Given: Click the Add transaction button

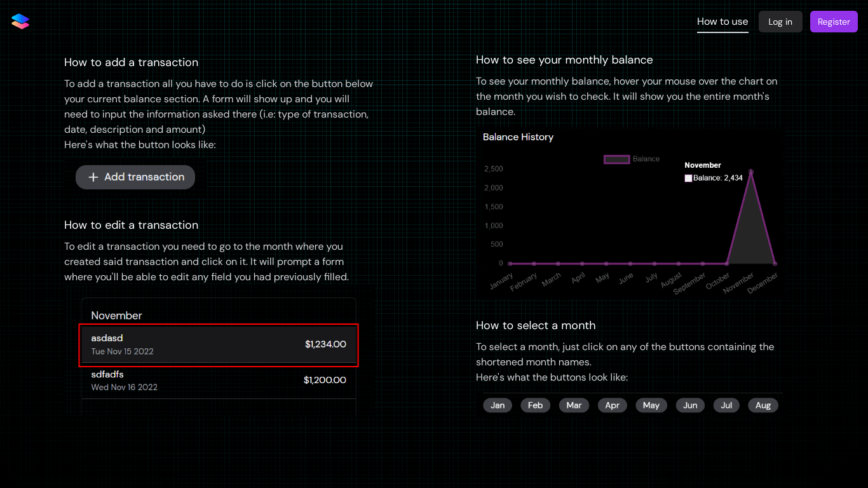Looking at the screenshot, I should pos(135,177).
